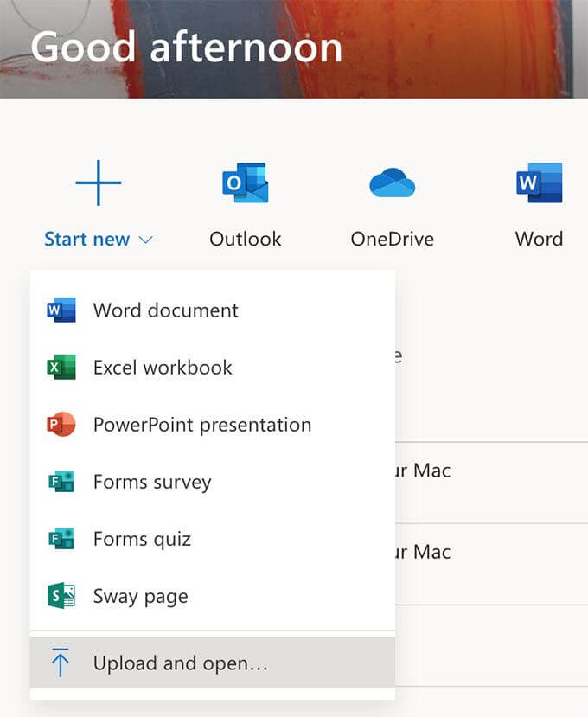Image resolution: width=588 pixels, height=717 pixels.
Task: Select Upload and open option
Action: coord(213,663)
